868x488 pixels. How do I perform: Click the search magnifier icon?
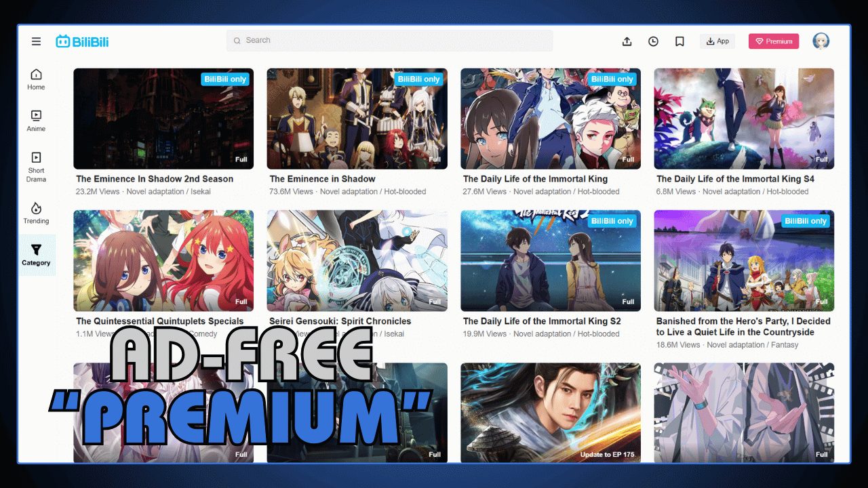(x=238, y=41)
